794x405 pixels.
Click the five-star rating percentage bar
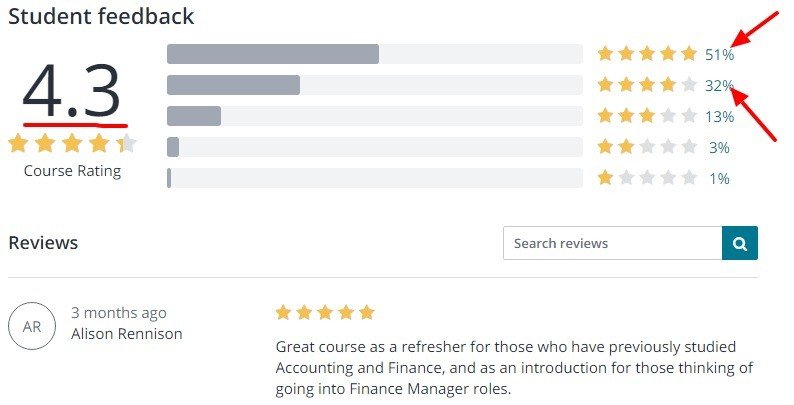(374, 54)
